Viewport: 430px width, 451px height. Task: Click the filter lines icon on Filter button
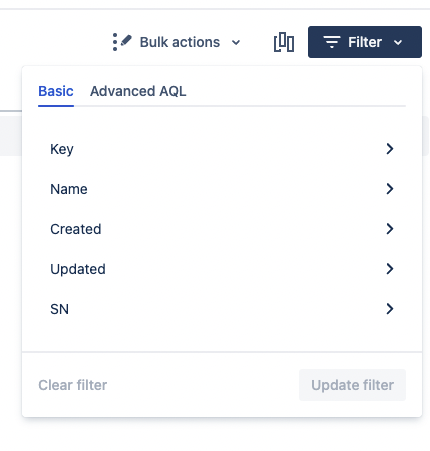tap(332, 42)
